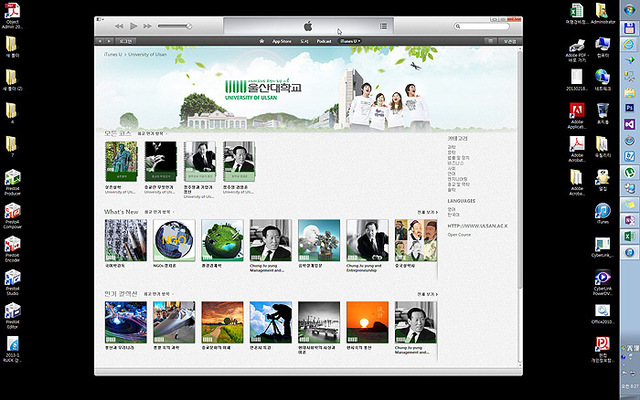This screenshot has width=640, height=400.
Task: Click iTunes U breadcrumb link
Action: point(113,54)
